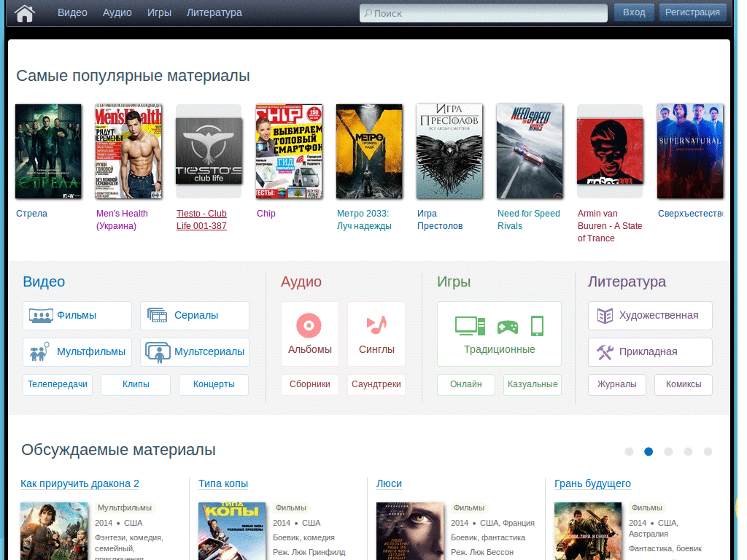Follow the Armin van Buuren title link
This screenshot has height=560, width=747.
click(610, 226)
